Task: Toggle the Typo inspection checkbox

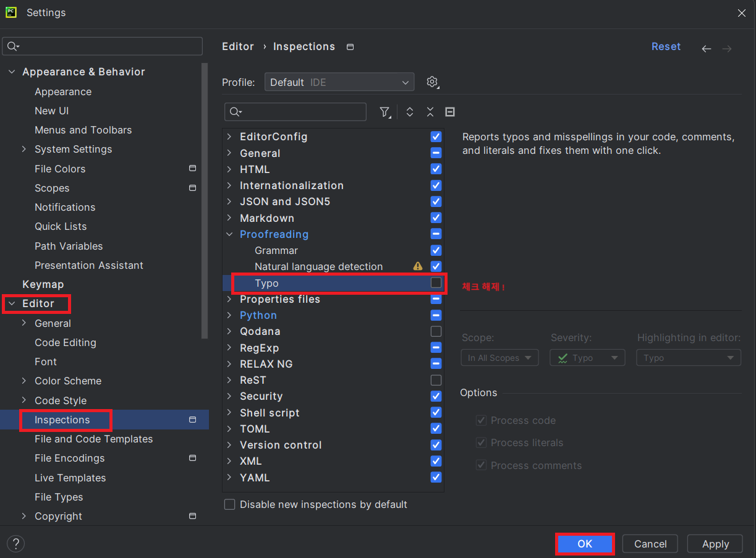Action: [436, 283]
